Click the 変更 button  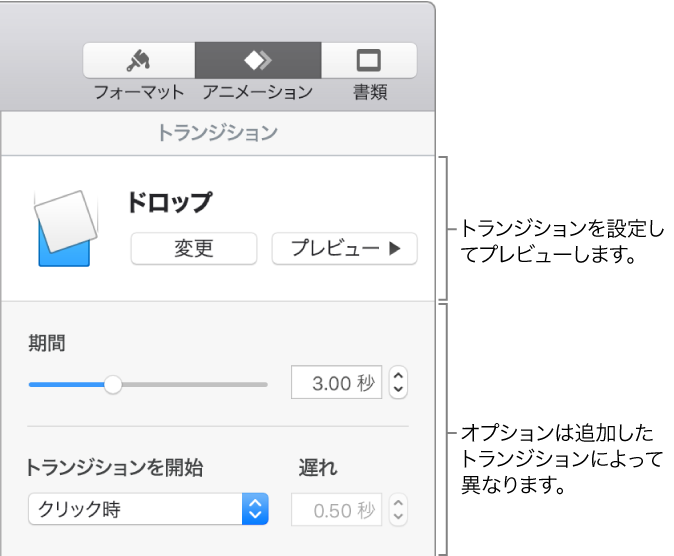click(x=194, y=249)
